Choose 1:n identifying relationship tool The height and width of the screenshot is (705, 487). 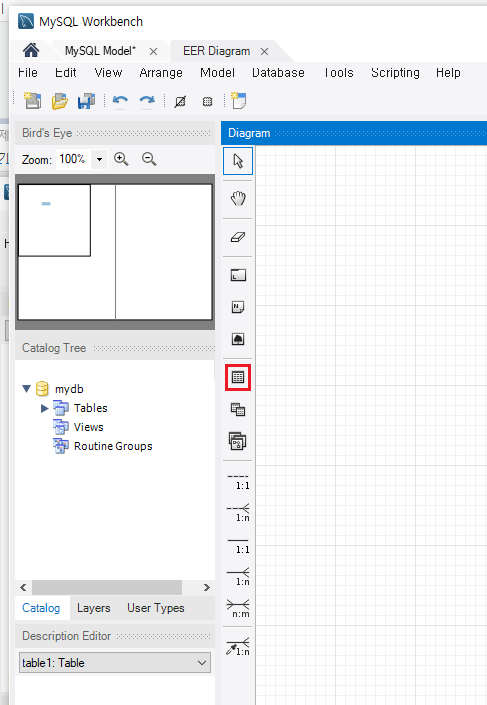tap(238, 576)
